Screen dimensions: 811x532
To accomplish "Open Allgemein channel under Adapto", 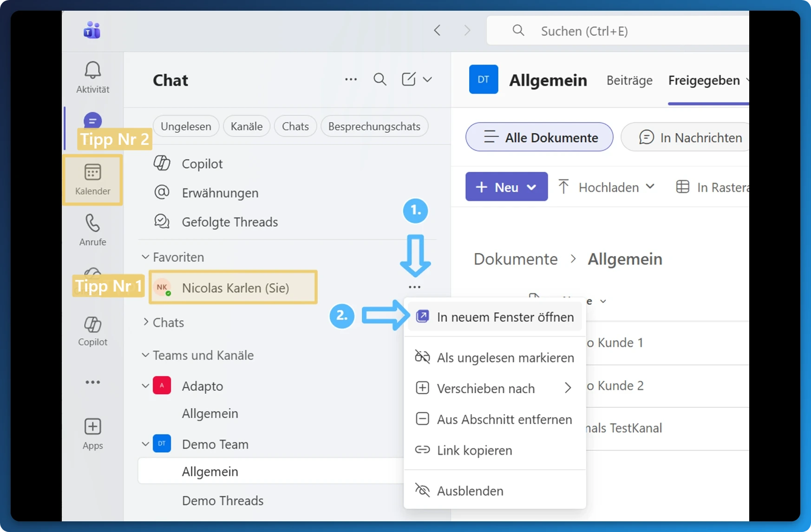I will click(x=210, y=414).
